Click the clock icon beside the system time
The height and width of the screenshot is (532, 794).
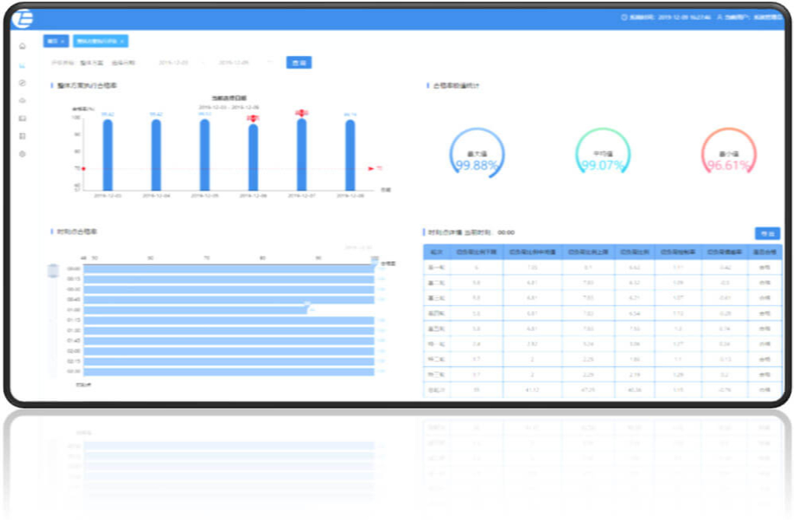click(x=624, y=17)
